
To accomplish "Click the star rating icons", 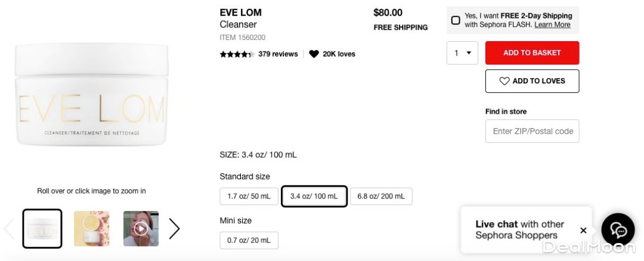I will (x=237, y=54).
